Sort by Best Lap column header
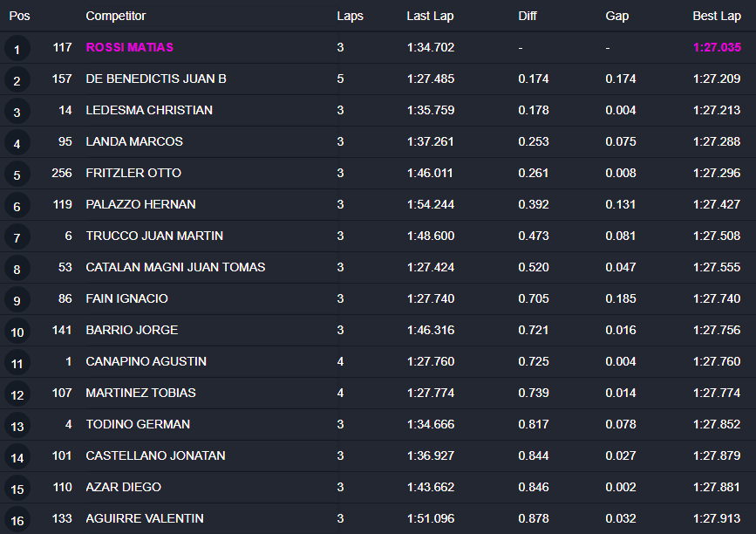Screen dimensions: 756x534 (717, 16)
